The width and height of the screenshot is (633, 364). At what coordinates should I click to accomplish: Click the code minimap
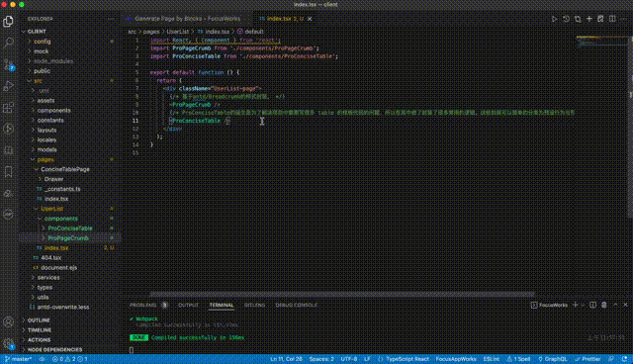[602, 42]
